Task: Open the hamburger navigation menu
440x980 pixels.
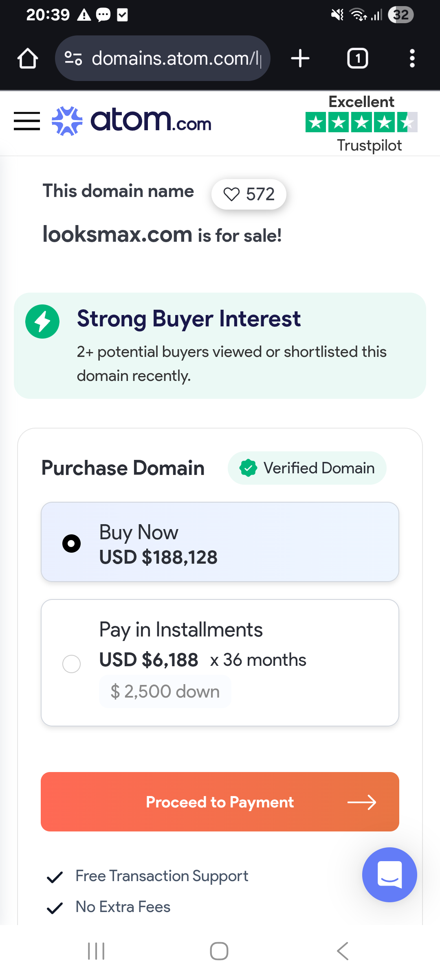Action: 27,121
